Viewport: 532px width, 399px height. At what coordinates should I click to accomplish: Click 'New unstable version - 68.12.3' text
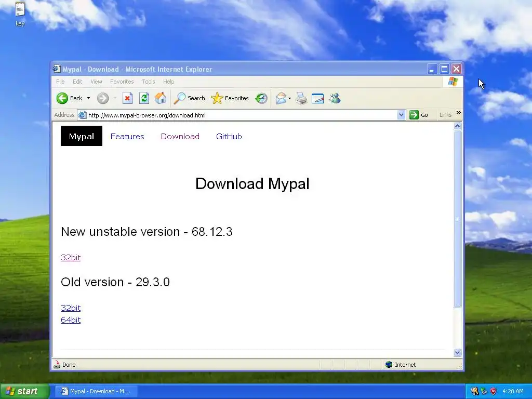point(147,232)
